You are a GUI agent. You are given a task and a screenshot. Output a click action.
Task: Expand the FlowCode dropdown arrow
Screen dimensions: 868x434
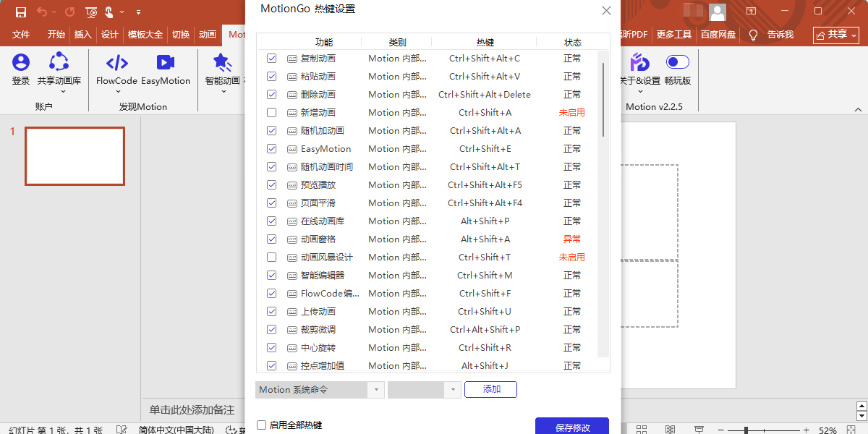click(x=116, y=92)
